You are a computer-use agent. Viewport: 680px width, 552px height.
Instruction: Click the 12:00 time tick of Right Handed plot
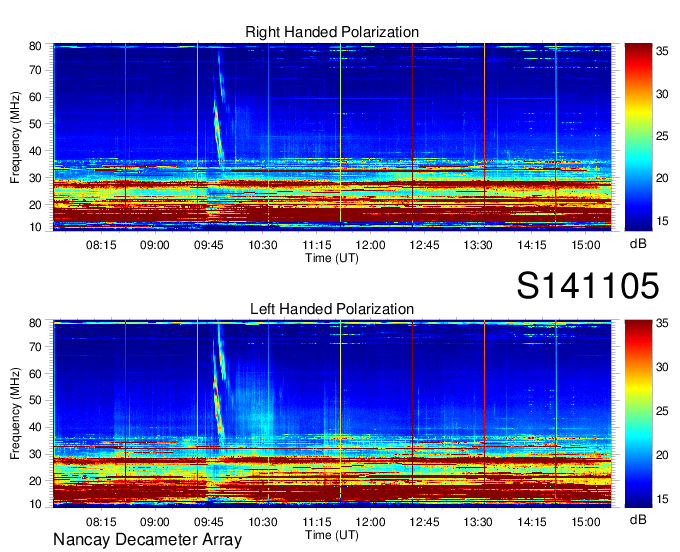[370, 245]
